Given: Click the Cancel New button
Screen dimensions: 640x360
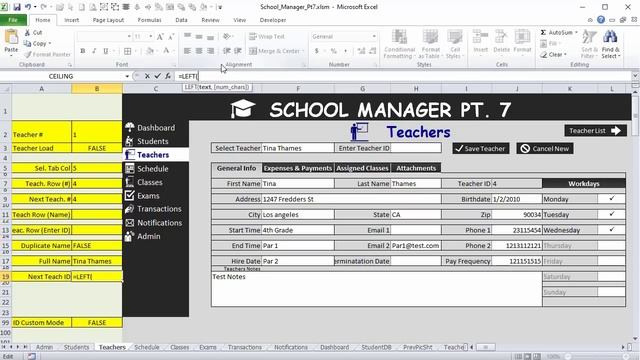Looking at the screenshot, I should pos(545,149).
